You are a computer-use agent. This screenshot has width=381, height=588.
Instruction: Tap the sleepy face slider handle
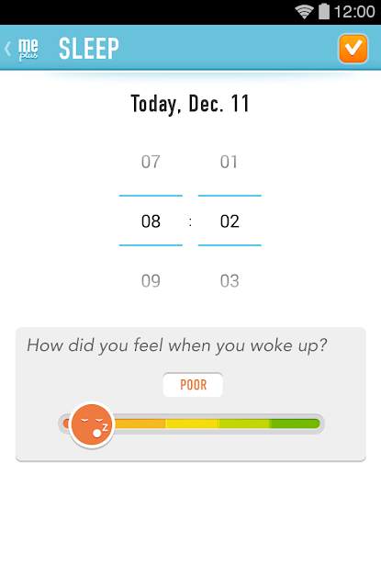tap(92, 425)
